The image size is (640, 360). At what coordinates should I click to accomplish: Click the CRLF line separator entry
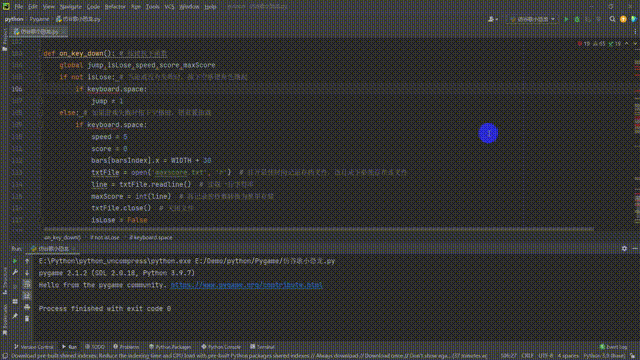(x=527, y=356)
